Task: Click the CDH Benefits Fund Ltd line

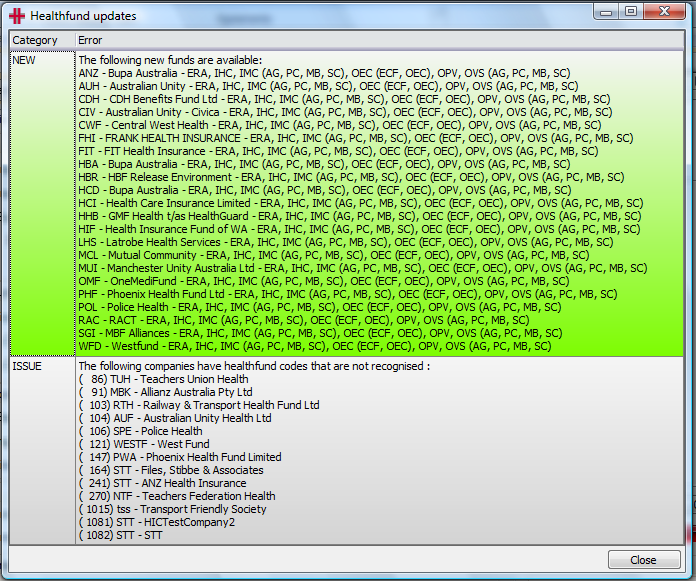Action: point(344,99)
